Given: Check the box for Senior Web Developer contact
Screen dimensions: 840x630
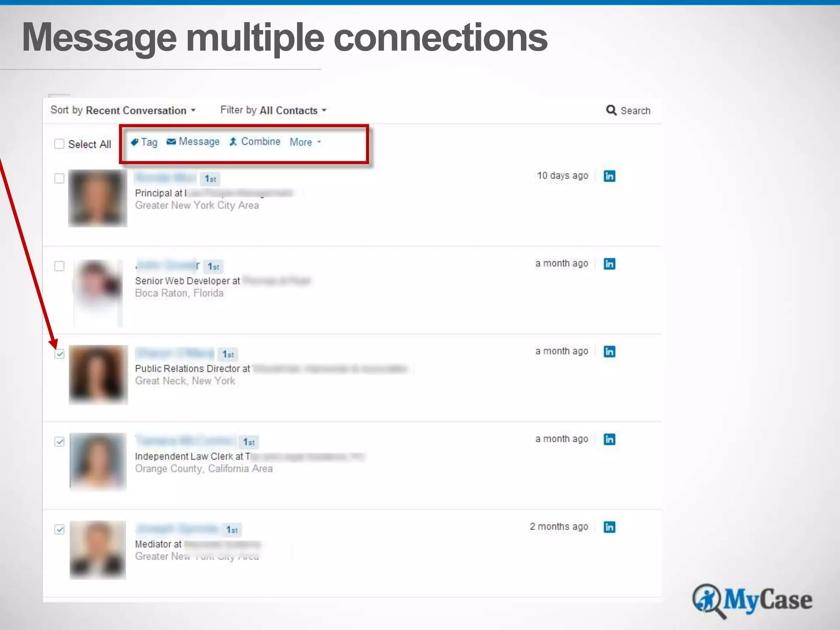Looking at the screenshot, I should [x=59, y=266].
